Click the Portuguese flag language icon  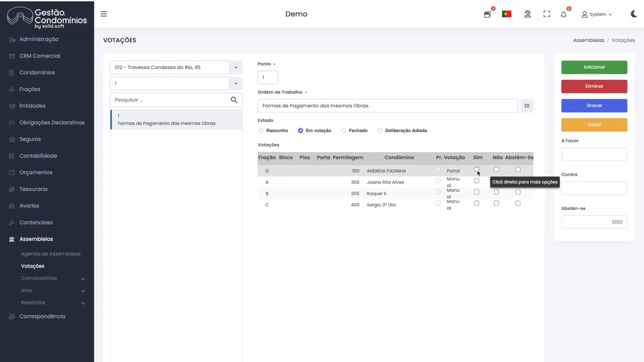[507, 14]
